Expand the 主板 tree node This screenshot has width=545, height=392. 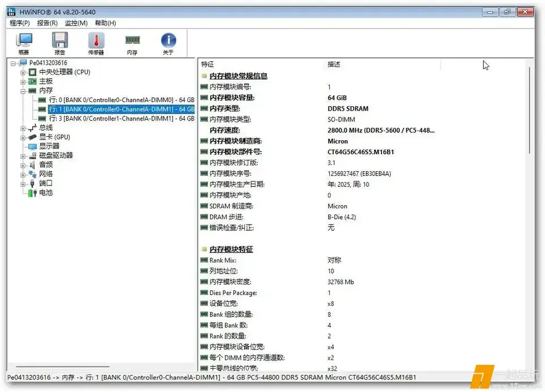click(23, 82)
